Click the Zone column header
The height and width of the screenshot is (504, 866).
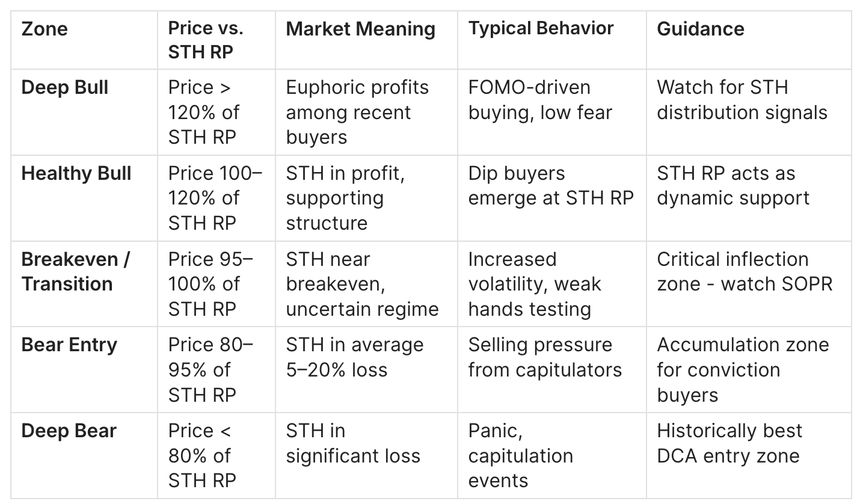pyautogui.click(x=45, y=29)
